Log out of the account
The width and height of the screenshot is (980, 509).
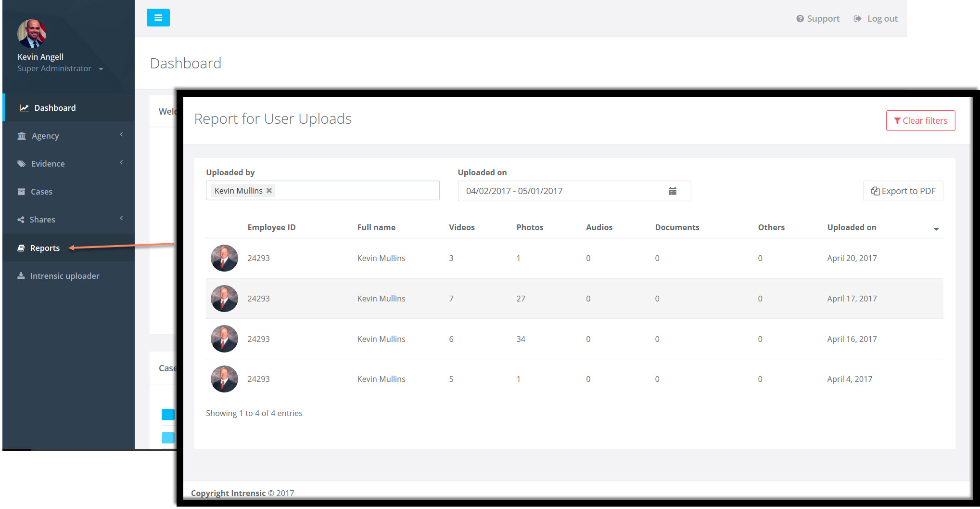[876, 19]
